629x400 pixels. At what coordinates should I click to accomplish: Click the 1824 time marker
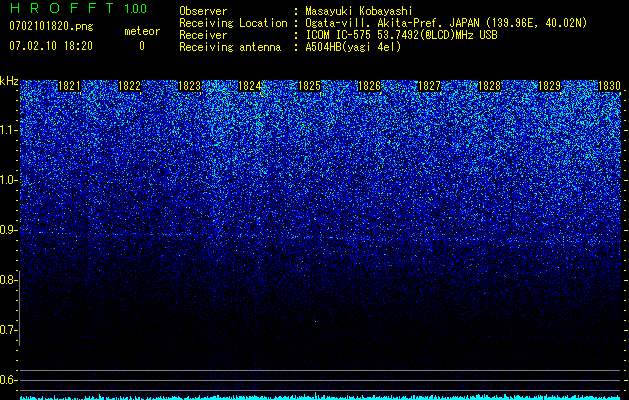250,86
